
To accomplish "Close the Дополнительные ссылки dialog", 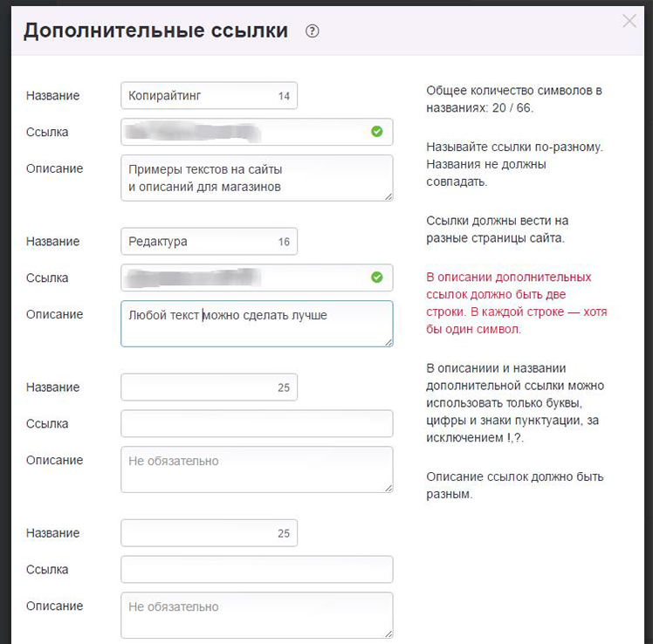I will [629, 21].
